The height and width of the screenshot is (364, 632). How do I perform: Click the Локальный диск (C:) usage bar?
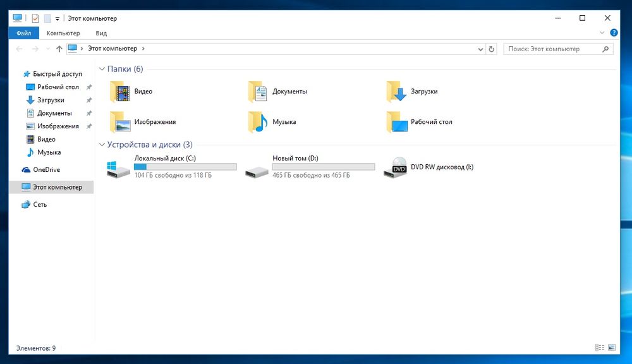click(185, 166)
